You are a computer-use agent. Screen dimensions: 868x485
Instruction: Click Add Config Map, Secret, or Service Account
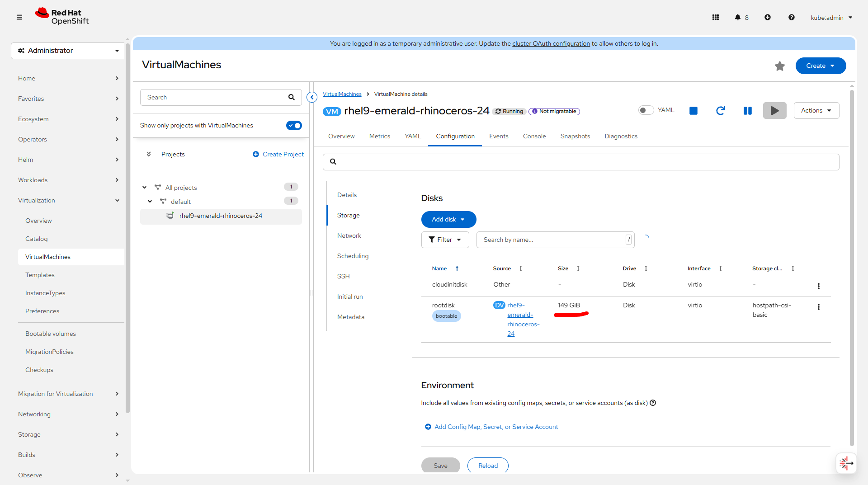point(495,427)
